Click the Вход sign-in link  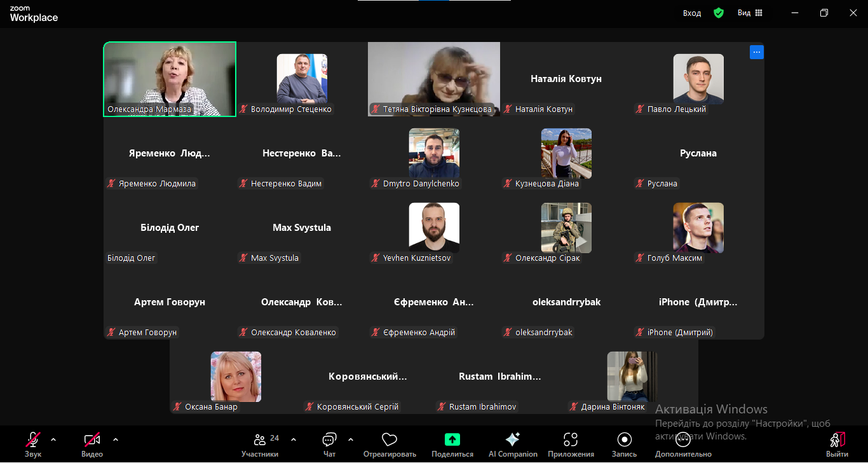(692, 13)
